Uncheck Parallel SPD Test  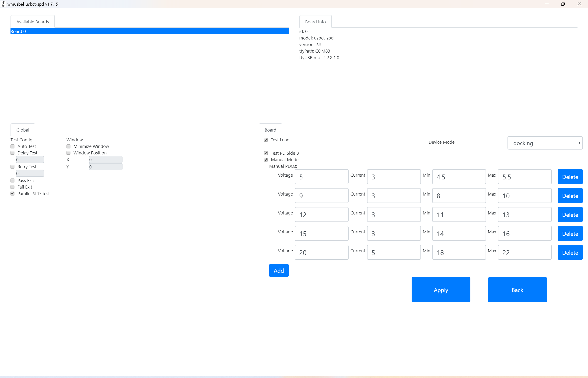13,194
